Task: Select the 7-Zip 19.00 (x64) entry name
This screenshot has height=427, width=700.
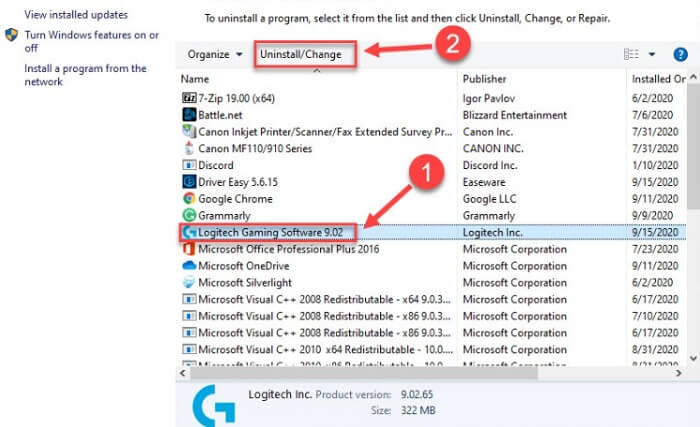Action: tap(236, 98)
